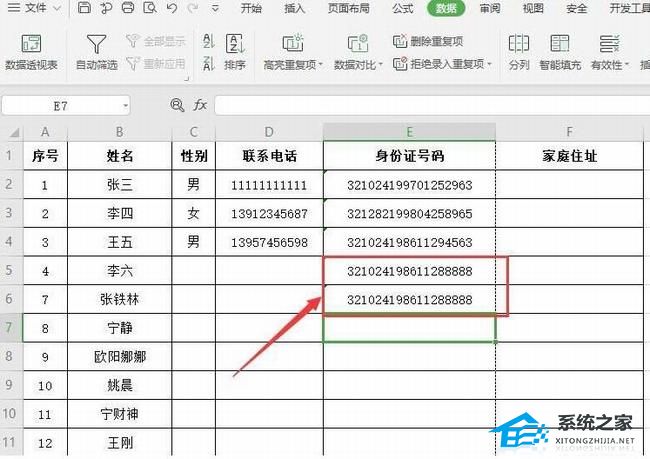Click the cell containing 张铁林

[119, 299]
